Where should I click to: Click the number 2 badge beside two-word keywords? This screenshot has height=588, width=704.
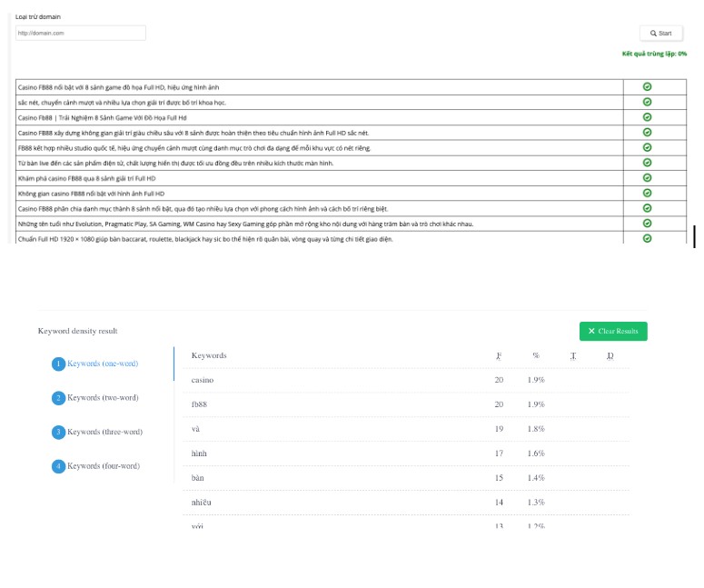coord(58,398)
